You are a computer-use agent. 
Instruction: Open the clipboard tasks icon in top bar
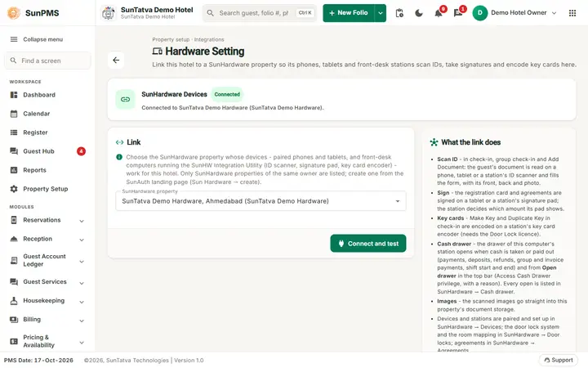pyautogui.click(x=399, y=13)
